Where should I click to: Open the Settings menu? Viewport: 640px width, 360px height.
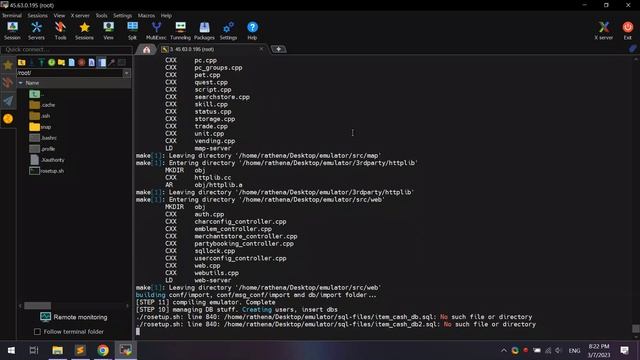122,16
